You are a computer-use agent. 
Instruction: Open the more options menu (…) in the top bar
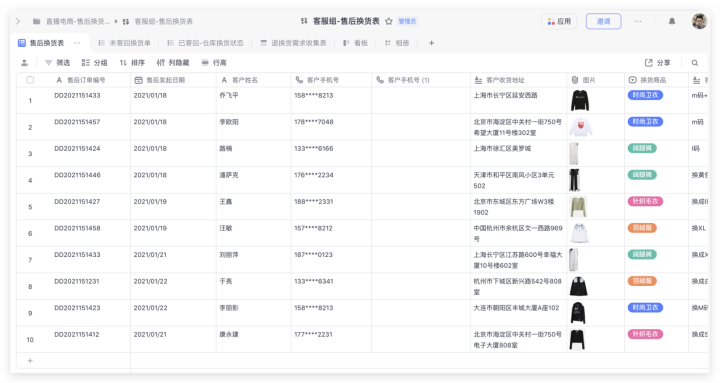638,21
